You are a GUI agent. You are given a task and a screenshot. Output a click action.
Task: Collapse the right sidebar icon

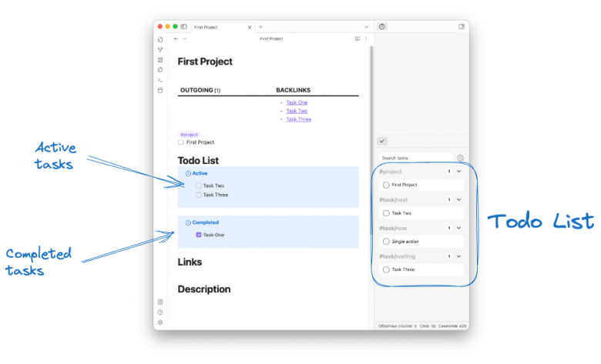(462, 27)
